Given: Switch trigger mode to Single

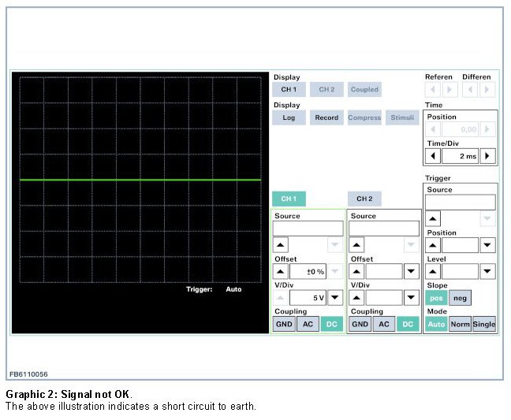Looking at the screenshot, I should [484, 324].
